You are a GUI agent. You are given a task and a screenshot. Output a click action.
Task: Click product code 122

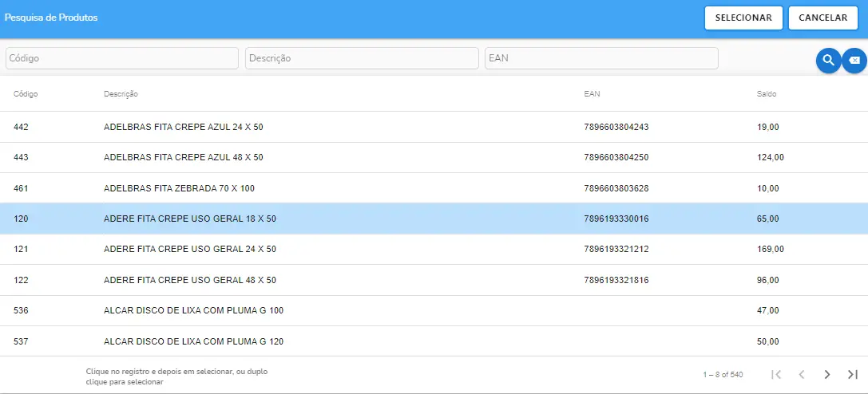click(x=21, y=280)
